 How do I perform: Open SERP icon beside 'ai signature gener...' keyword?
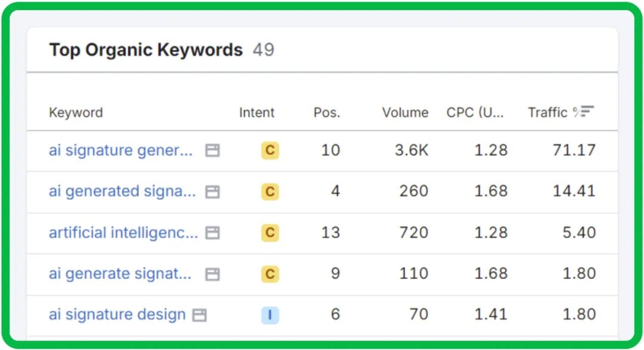[x=212, y=150]
